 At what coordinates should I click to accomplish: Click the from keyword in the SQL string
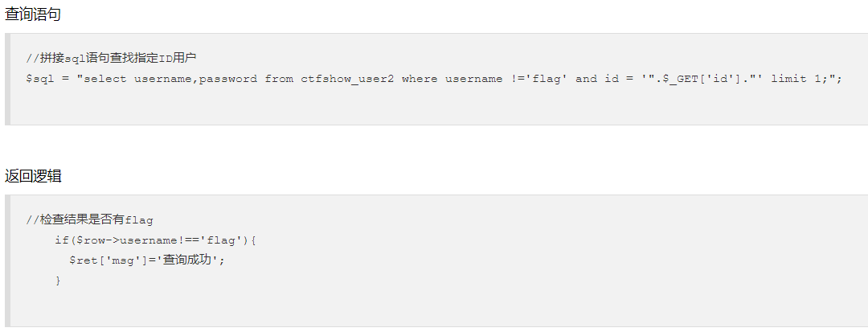[x=279, y=79]
